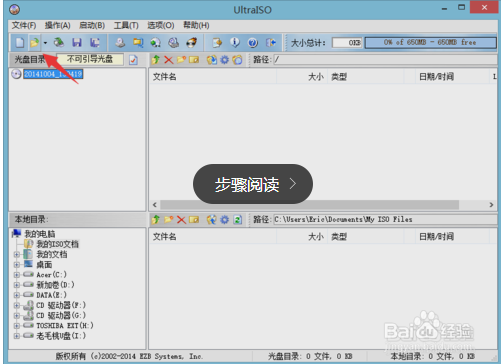Click the gear icon in 本地目录 toolbar
This screenshot has width=501, height=364.
coord(225,220)
